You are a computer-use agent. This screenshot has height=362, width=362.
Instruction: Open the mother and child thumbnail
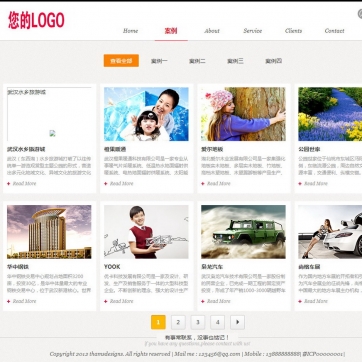coord(146,114)
